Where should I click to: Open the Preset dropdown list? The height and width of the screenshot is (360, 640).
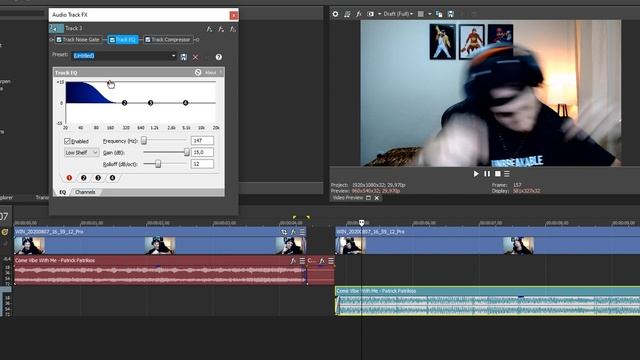click(x=173, y=56)
